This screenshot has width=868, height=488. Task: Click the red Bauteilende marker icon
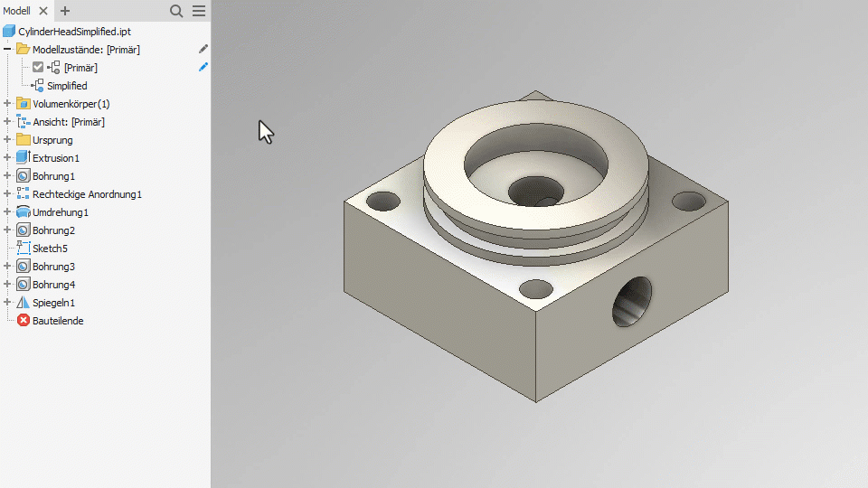23,320
